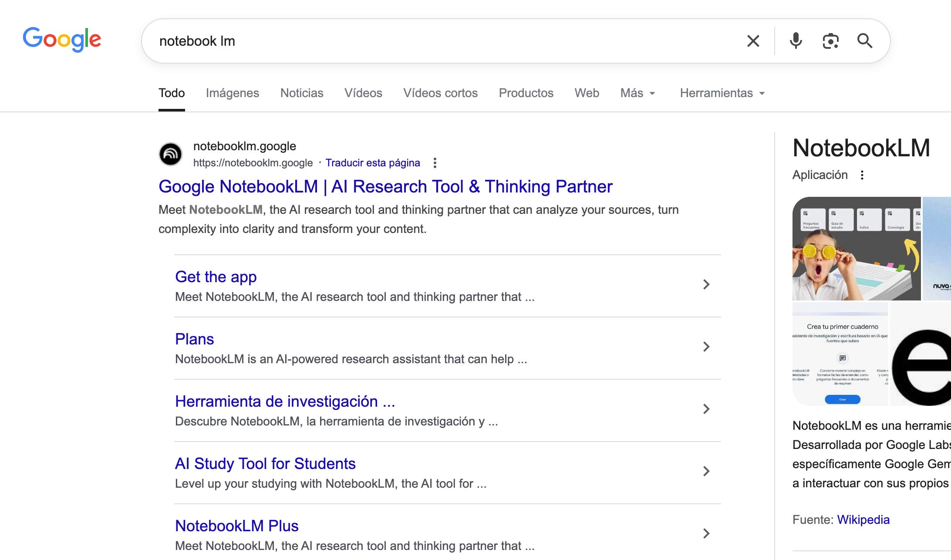The height and width of the screenshot is (560, 951).
Task: Click the NotebookLM site favicon
Action: pos(170,154)
